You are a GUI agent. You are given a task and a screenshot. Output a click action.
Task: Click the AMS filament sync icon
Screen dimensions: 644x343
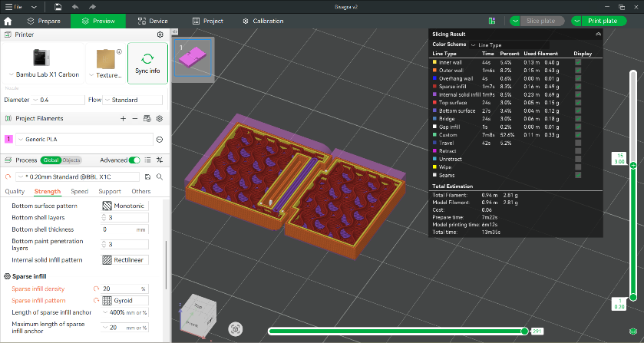147,118
